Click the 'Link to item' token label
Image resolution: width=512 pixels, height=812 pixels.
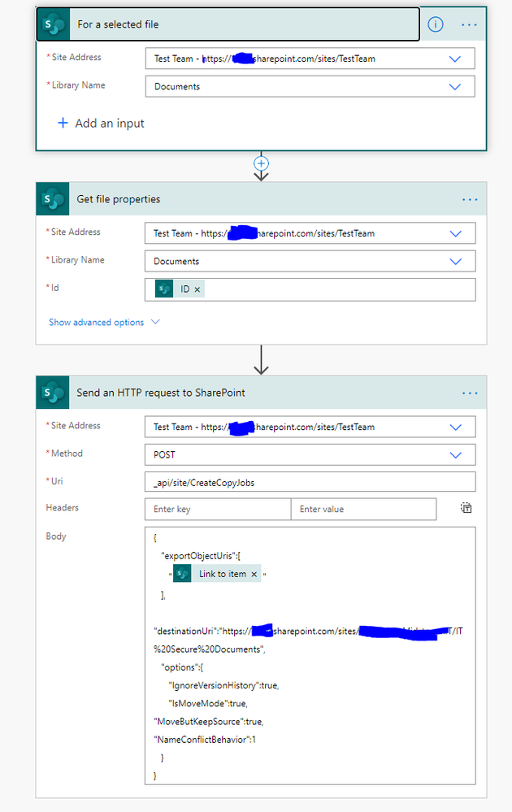coord(223,574)
